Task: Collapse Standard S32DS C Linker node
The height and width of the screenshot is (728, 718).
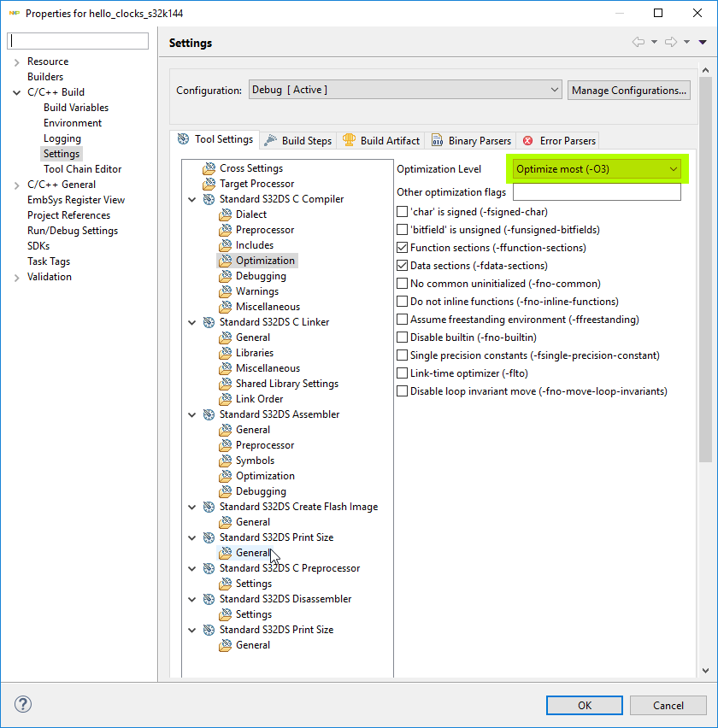Action: [x=191, y=322]
